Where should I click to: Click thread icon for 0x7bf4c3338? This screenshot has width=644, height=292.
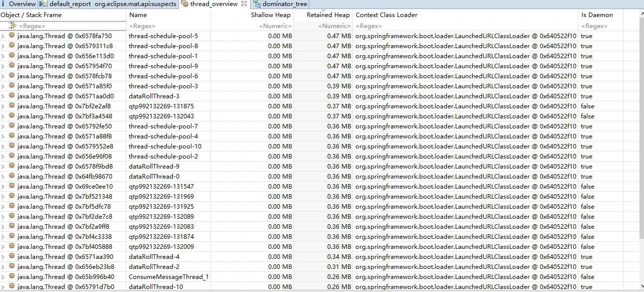coord(12,236)
